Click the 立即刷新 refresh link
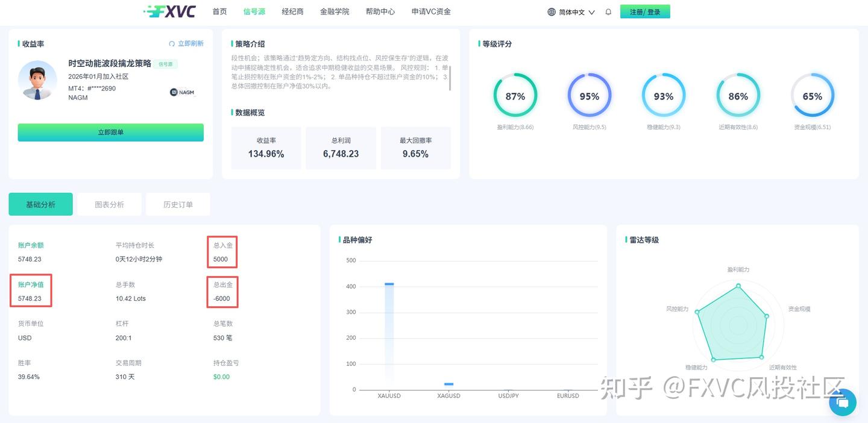 pyautogui.click(x=191, y=43)
